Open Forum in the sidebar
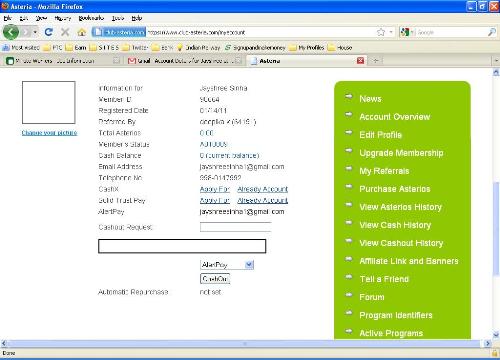The image size is (500, 360). click(372, 297)
